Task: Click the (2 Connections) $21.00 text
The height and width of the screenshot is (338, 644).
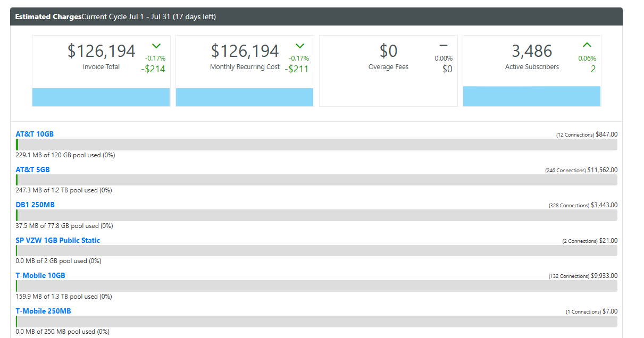Action: 590,241
